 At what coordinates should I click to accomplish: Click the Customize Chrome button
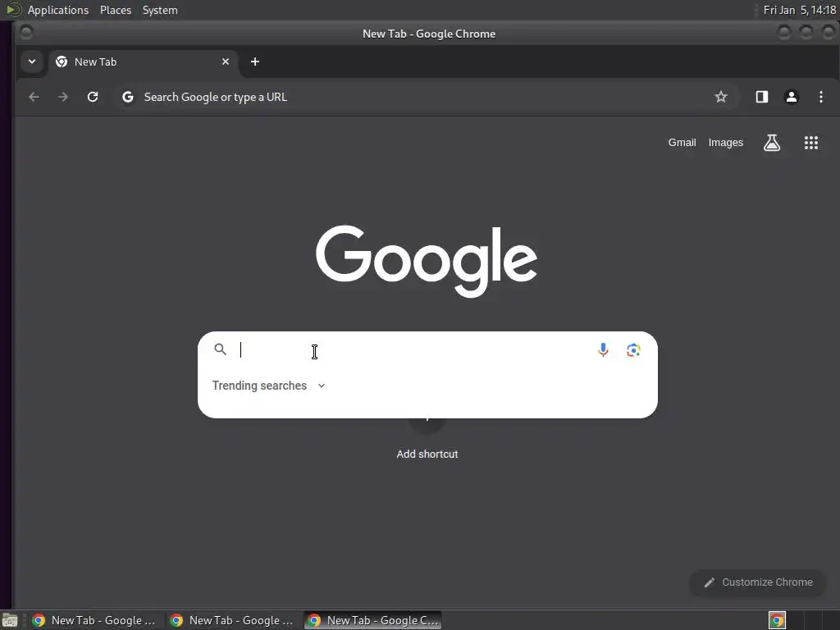[757, 582]
